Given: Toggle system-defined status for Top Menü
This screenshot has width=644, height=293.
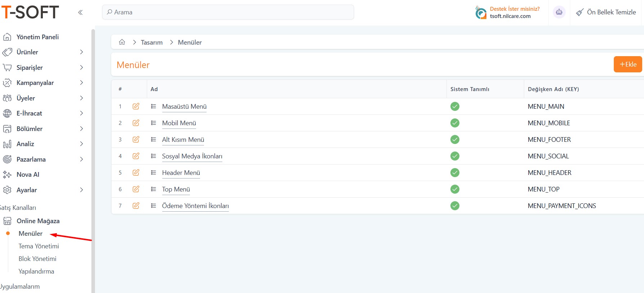Looking at the screenshot, I should [x=455, y=189].
